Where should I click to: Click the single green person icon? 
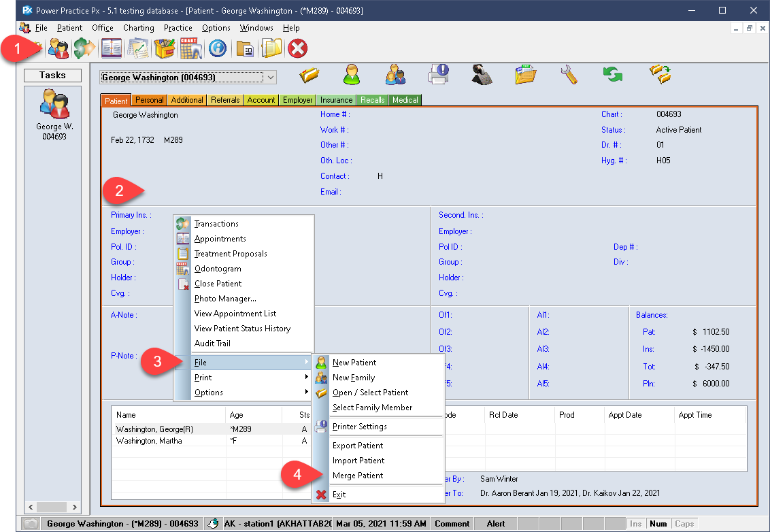[352, 75]
